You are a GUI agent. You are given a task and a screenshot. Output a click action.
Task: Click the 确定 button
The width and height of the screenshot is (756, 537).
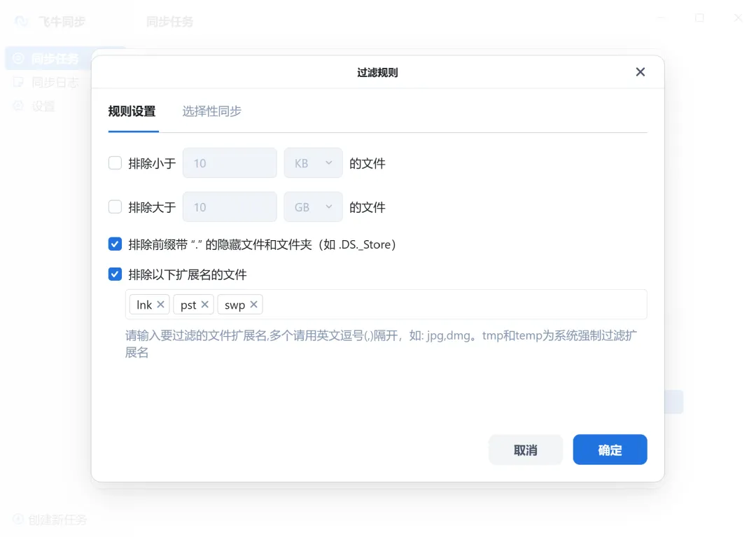(610, 449)
